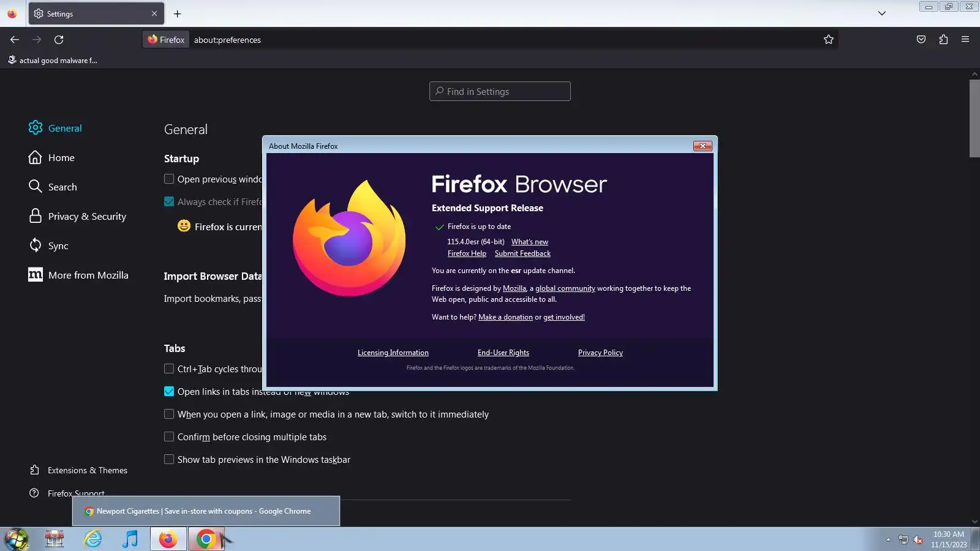
Task: Go to Privacy & Security settings
Action: 77,216
